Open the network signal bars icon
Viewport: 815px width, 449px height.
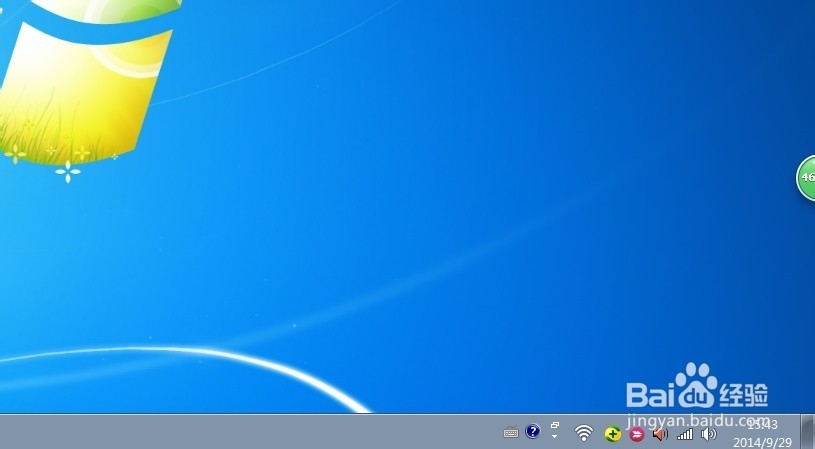pos(685,434)
